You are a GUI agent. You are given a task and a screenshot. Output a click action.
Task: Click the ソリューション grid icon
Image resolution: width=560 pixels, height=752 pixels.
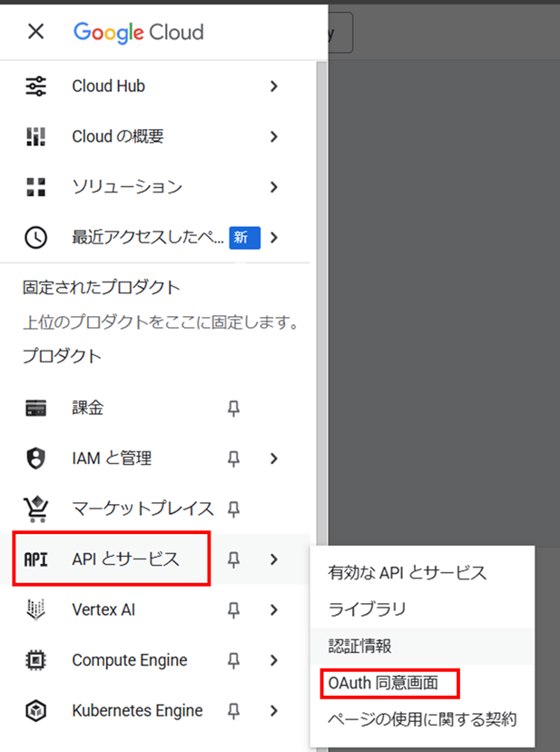[36, 187]
